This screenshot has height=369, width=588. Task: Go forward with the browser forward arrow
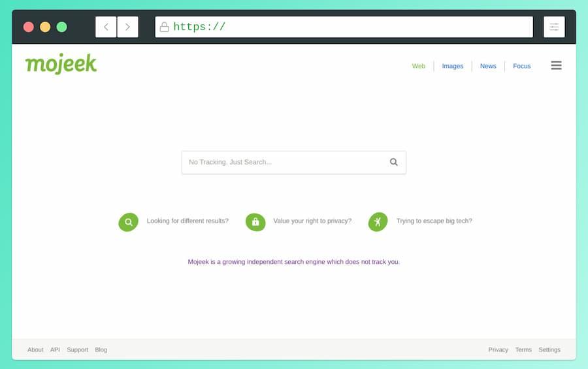click(x=128, y=27)
